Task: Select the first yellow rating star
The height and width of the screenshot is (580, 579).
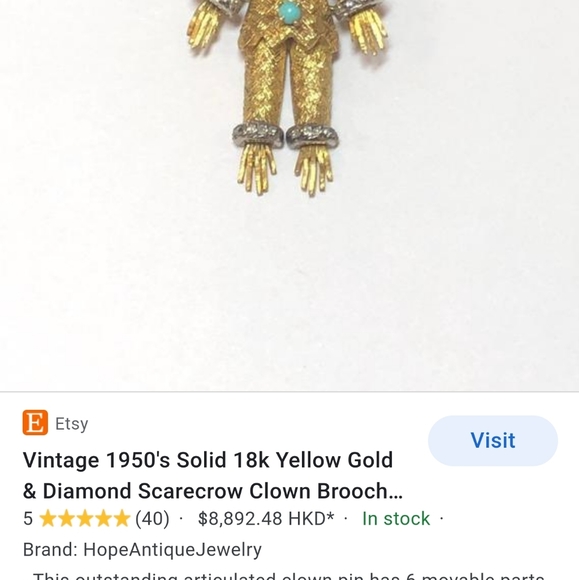Action: click(48, 518)
